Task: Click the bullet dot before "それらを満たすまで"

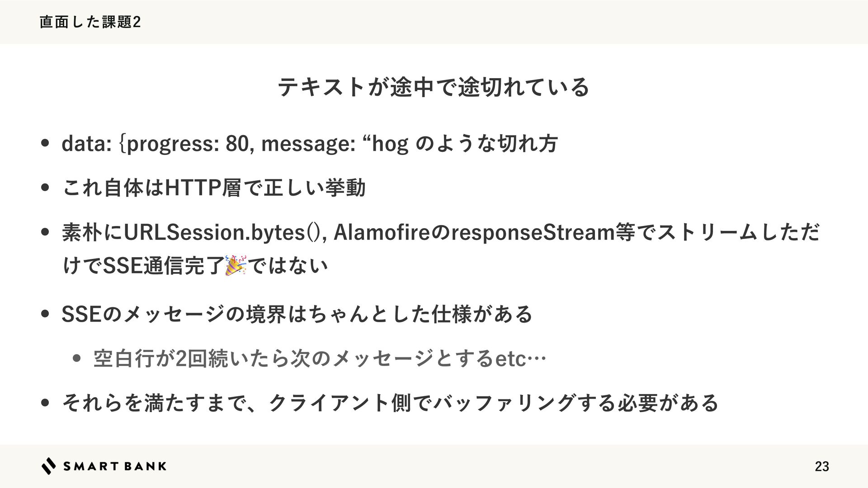Action: click(x=45, y=403)
